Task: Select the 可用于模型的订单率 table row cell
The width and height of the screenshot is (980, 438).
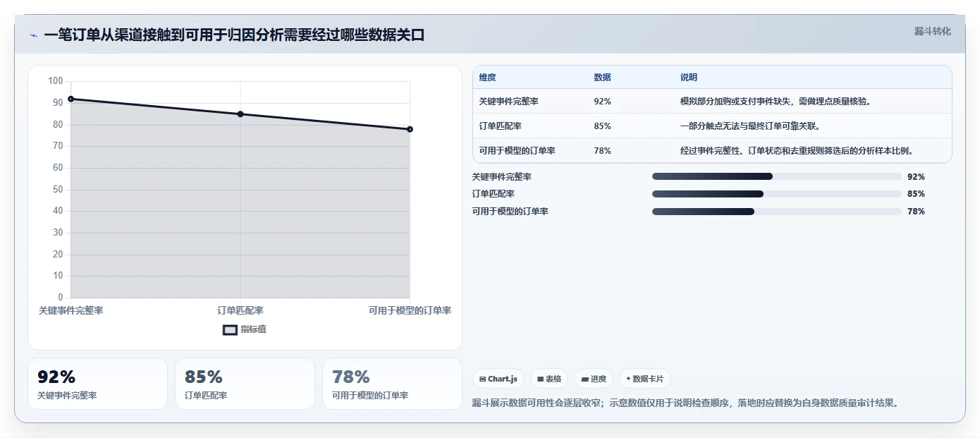Action: (x=517, y=151)
